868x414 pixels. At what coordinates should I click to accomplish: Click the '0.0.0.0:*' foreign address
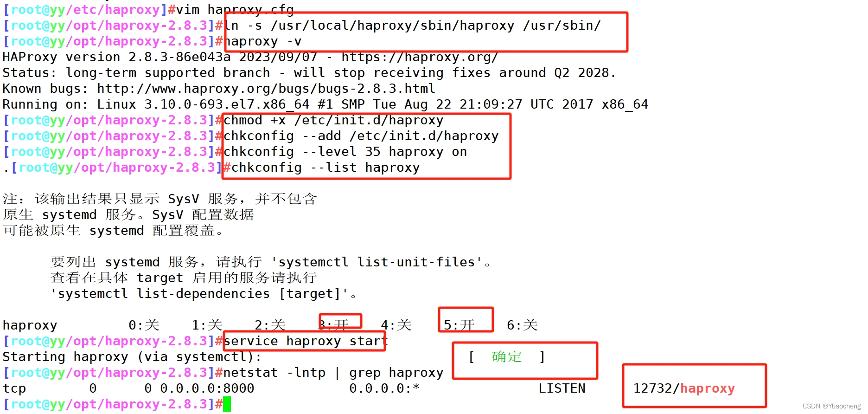(384, 388)
